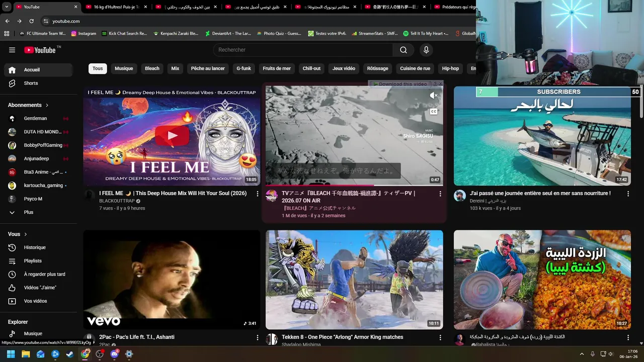
Task: Select the Tous filter chip
Action: [98, 68]
